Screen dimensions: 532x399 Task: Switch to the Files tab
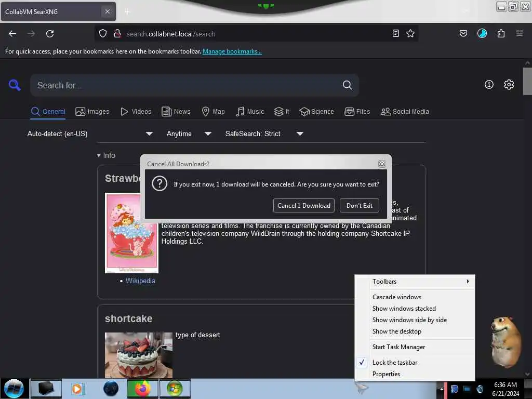(357, 111)
